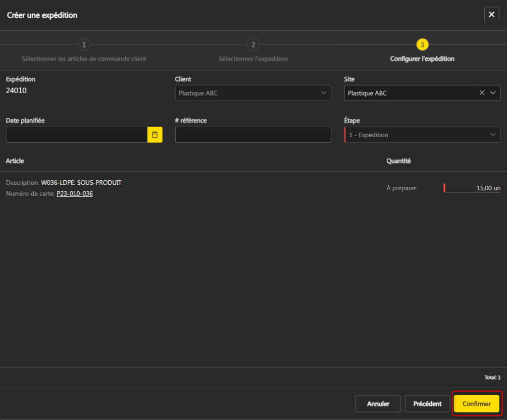507x420 pixels.
Task: Click the Plastique ABC text in Site field
Action: [x=367, y=93]
